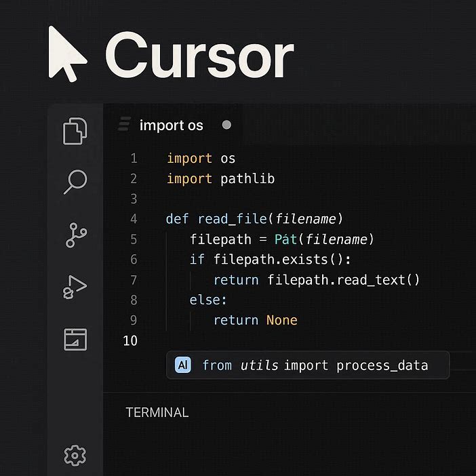This screenshot has width=476, height=476.
Task: Click the AI badge in suggestion
Action: (x=183, y=365)
